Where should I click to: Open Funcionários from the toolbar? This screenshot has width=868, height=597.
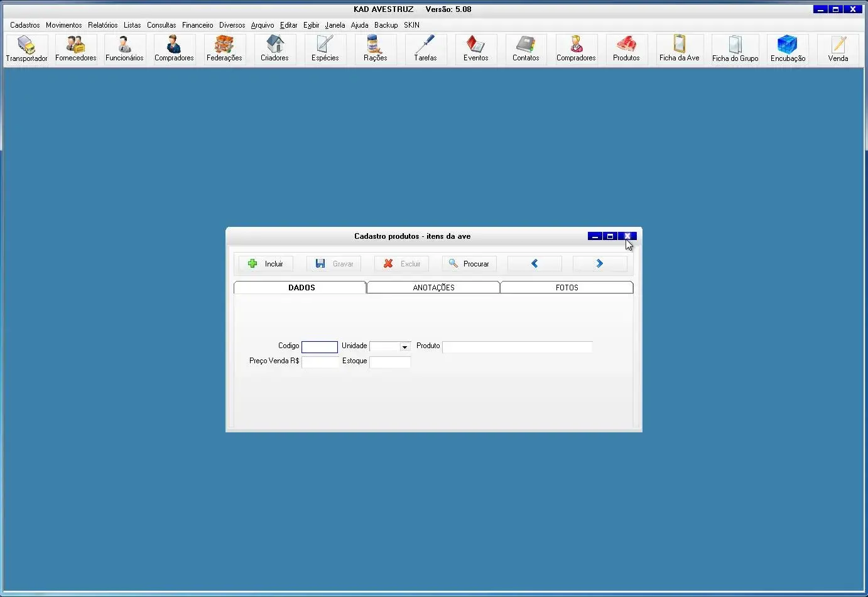124,49
